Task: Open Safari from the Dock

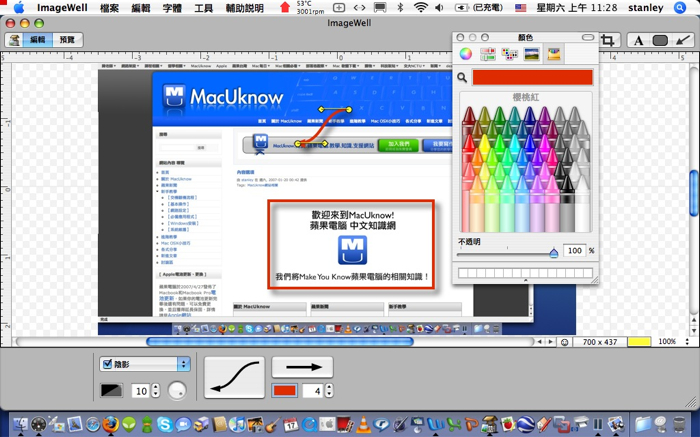Action: [x=93, y=424]
